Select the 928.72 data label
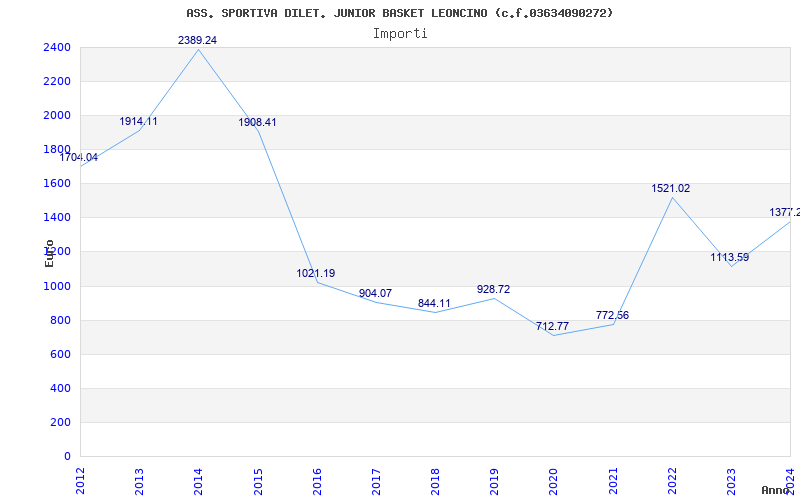The width and height of the screenshot is (800, 500). (x=493, y=289)
